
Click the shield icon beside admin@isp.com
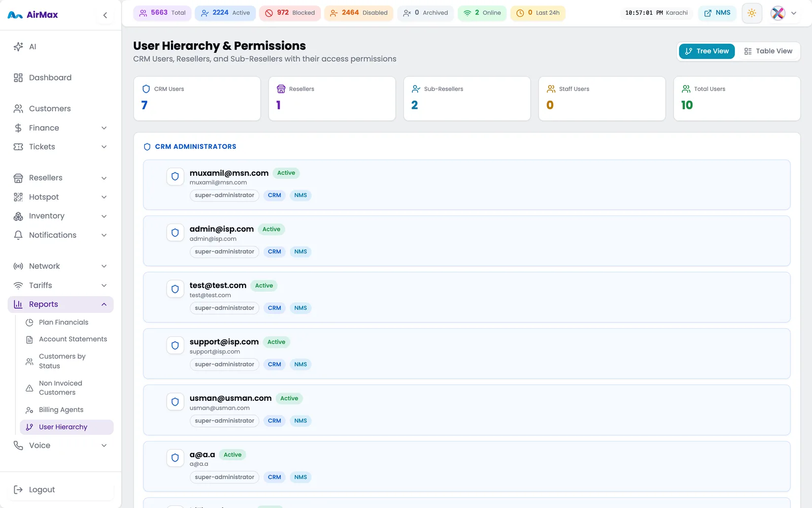pyautogui.click(x=175, y=233)
